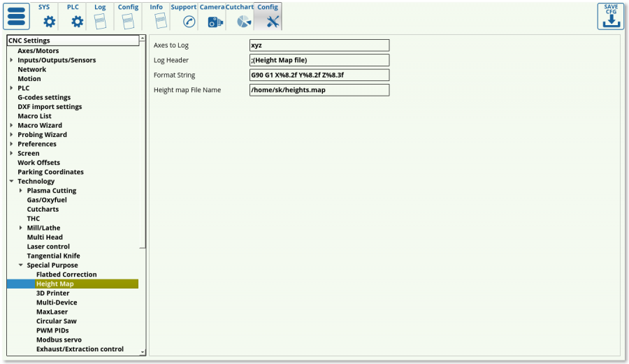
Task: Expand Inputs/Outputs/Sensors tree node
Action: [12, 60]
